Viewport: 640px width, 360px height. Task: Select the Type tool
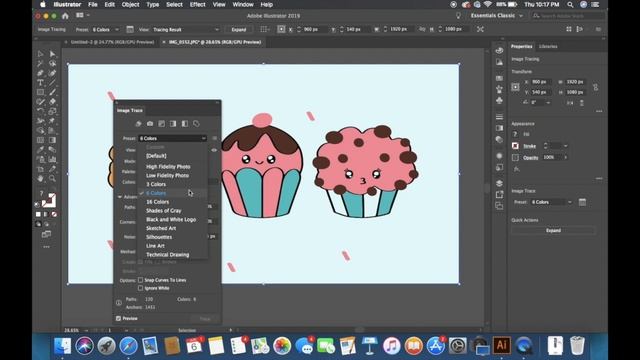tap(40, 83)
